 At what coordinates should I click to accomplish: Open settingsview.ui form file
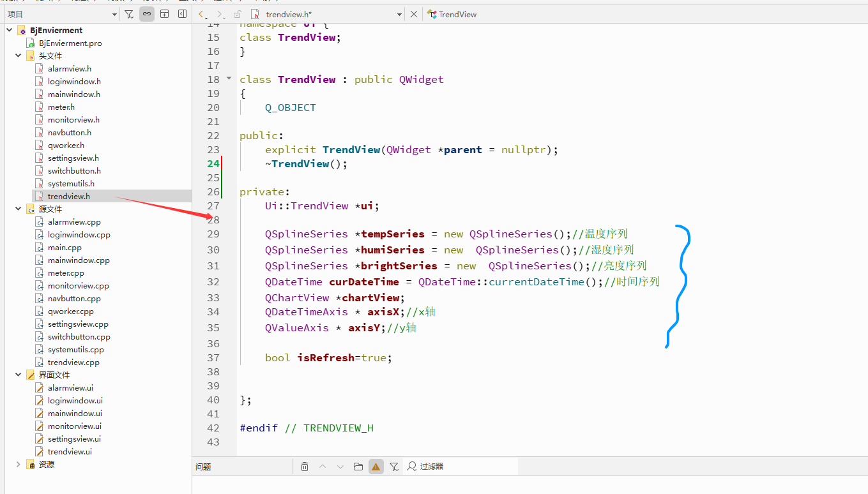click(74, 438)
